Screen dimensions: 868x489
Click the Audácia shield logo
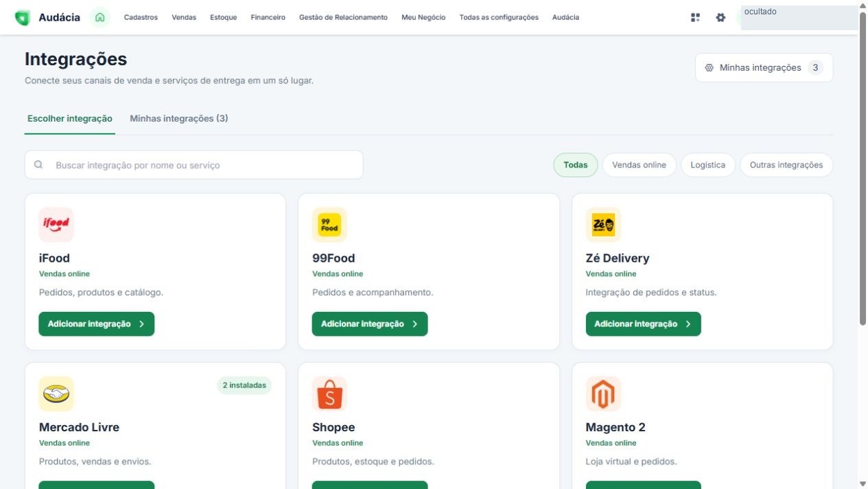click(x=23, y=18)
